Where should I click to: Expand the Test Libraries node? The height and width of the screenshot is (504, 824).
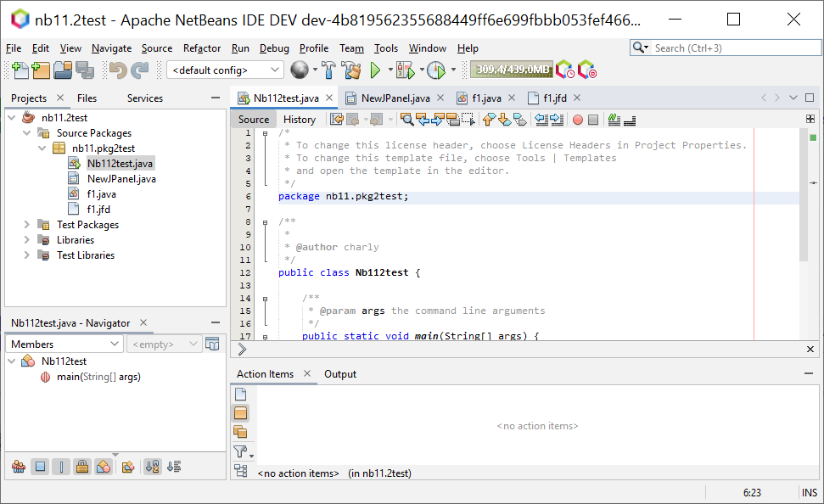click(x=27, y=255)
